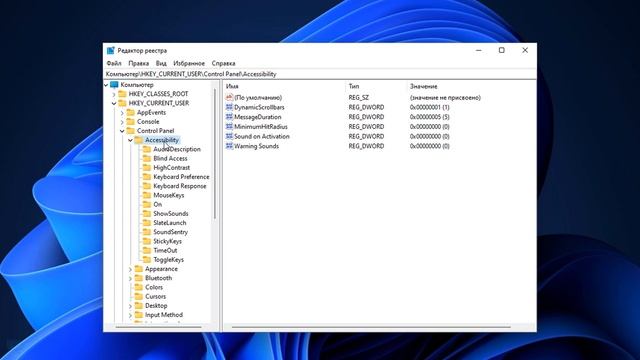Click the ToggleKeys folder icon
Screen dimensions: 640x360
point(147,260)
